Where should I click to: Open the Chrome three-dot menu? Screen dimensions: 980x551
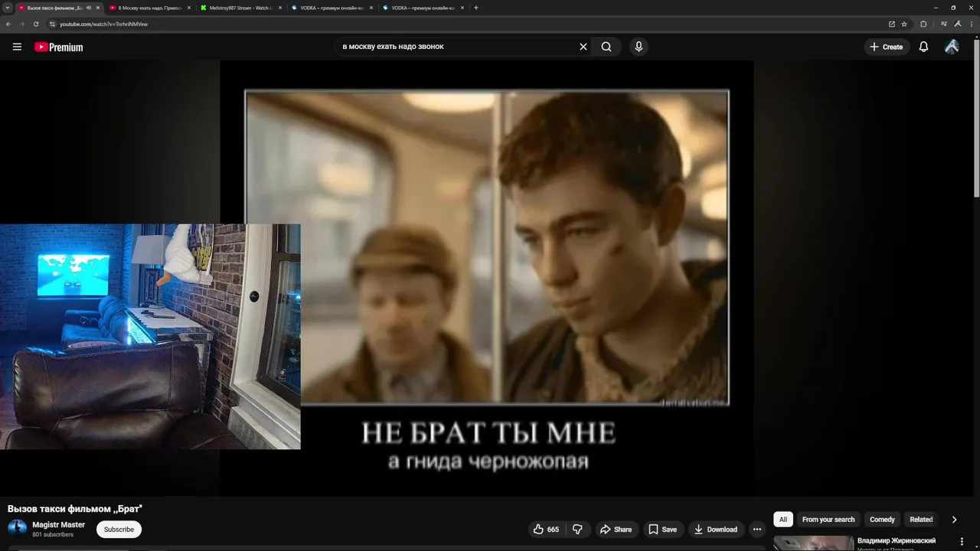[x=971, y=24]
